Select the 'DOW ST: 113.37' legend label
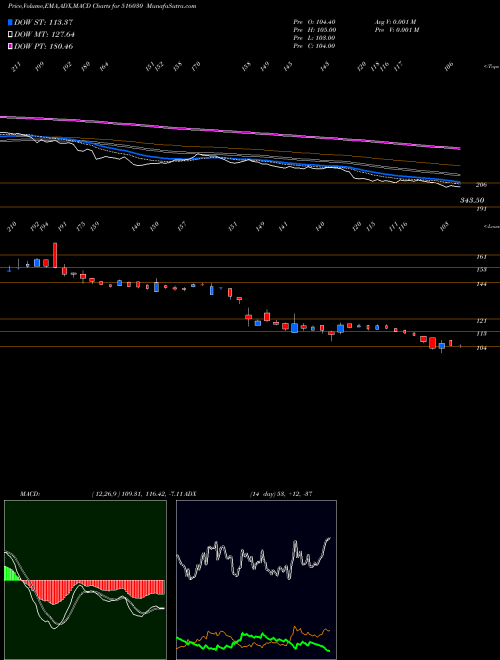The image size is (500, 660). 44,22
